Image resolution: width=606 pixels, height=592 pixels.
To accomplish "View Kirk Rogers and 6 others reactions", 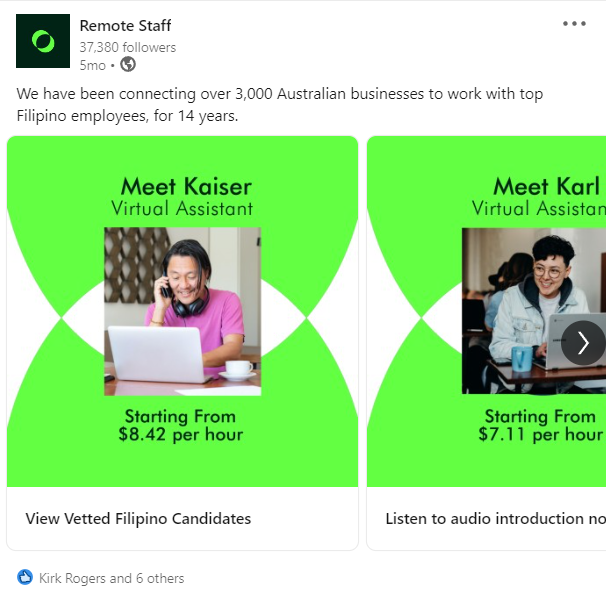I will pos(111,578).
